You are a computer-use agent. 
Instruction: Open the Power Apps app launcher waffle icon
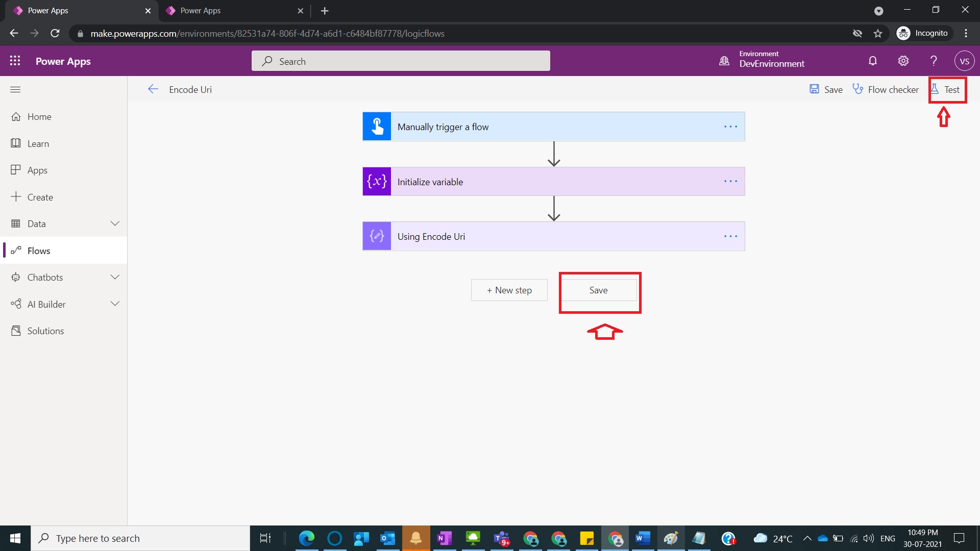coord(15,61)
